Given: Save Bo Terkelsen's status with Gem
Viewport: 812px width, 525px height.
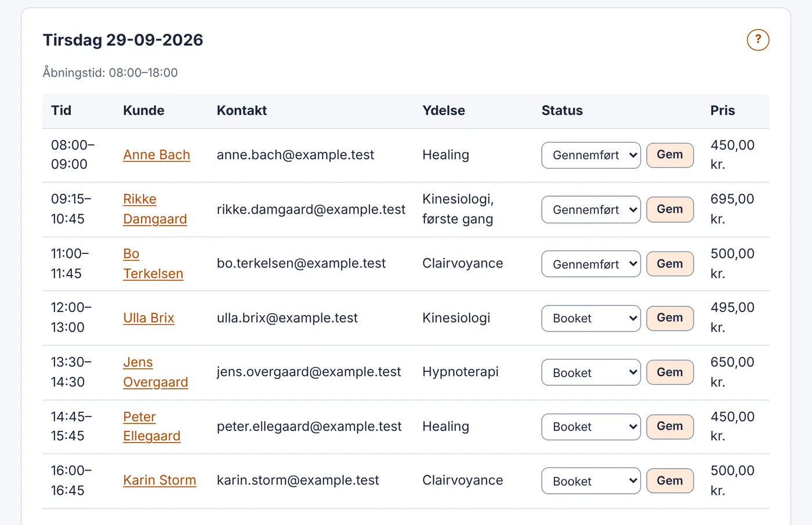Looking at the screenshot, I should pyautogui.click(x=670, y=264).
